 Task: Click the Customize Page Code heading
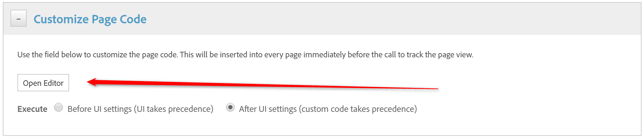pos(90,19)
